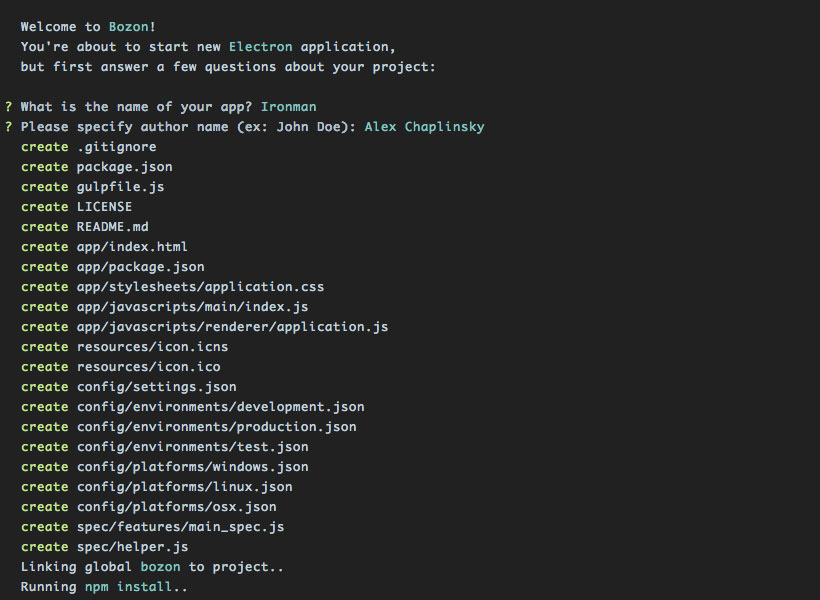820x600 pixels.
Task: Click resources/icon.icns path
Action: click(152, 347)
